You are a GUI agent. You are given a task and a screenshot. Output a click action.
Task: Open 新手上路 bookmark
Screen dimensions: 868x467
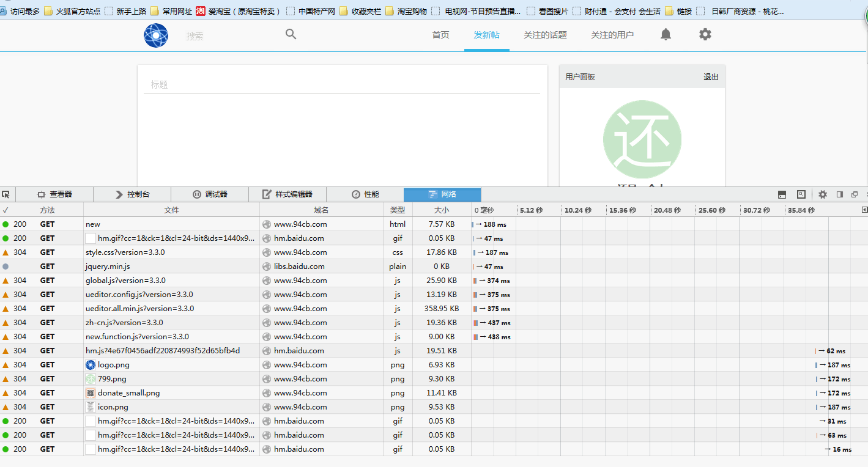125,11
